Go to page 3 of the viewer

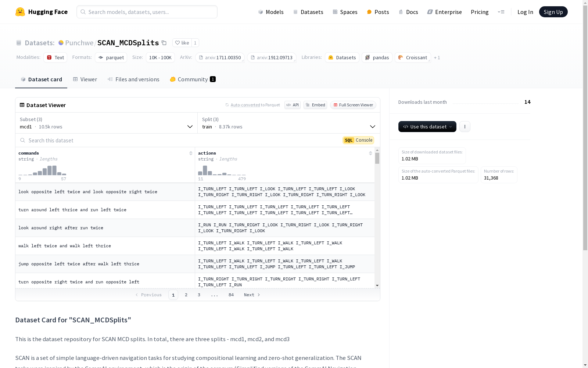click(199, 295)
